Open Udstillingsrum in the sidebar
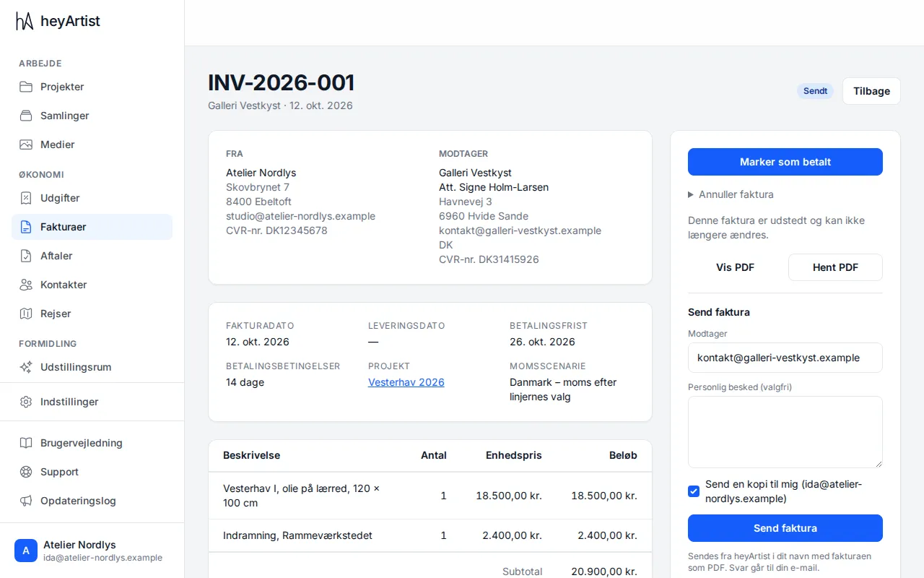The width and height of the screenshot is (924, 578). (92, 367)
